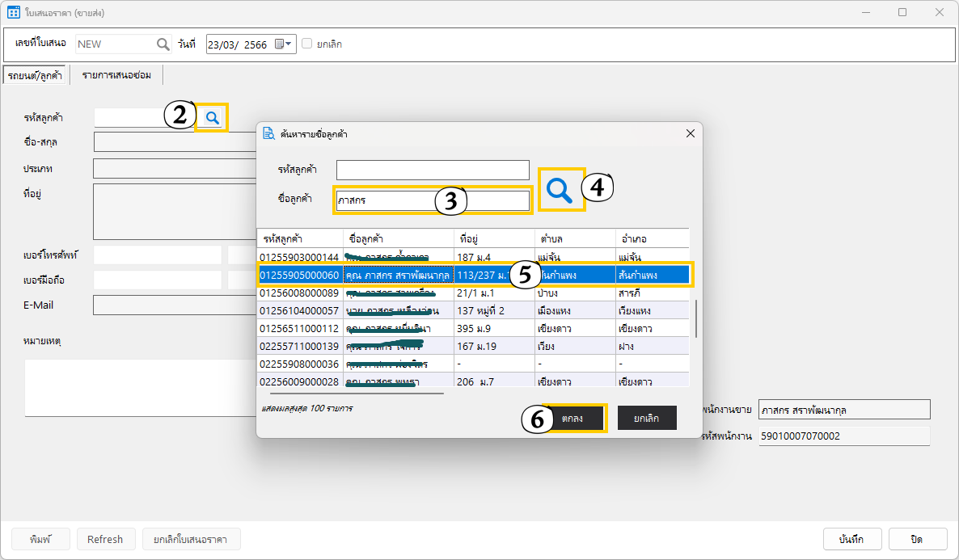Click the vertical scrollbar in results list

pos(696,319)
